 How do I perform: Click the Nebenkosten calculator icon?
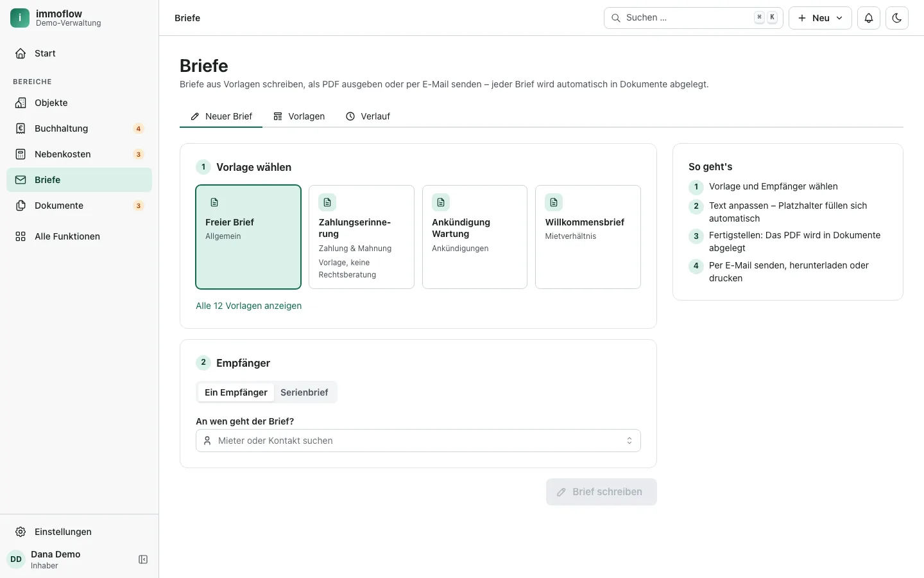[x=21, y=154]
